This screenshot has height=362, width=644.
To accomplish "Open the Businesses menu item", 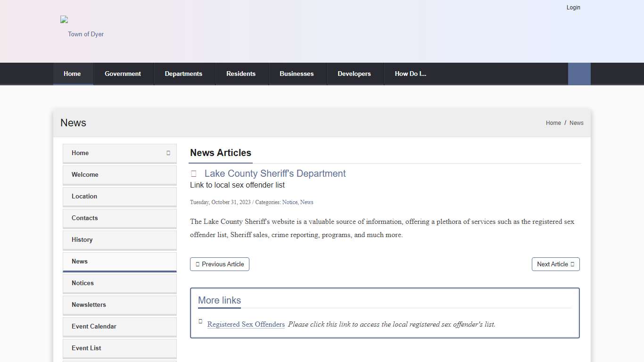I will tap(297, 74).
